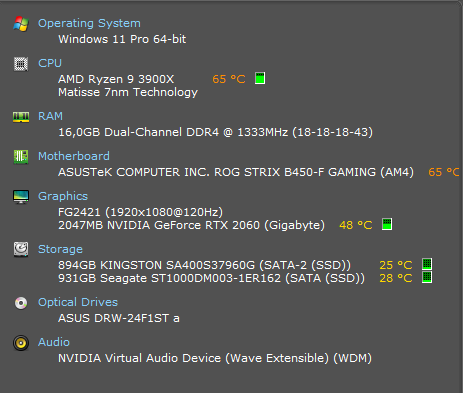463x393 pixels.
Task: Click the Audio speaker icon
Action: tap(21, 343)
